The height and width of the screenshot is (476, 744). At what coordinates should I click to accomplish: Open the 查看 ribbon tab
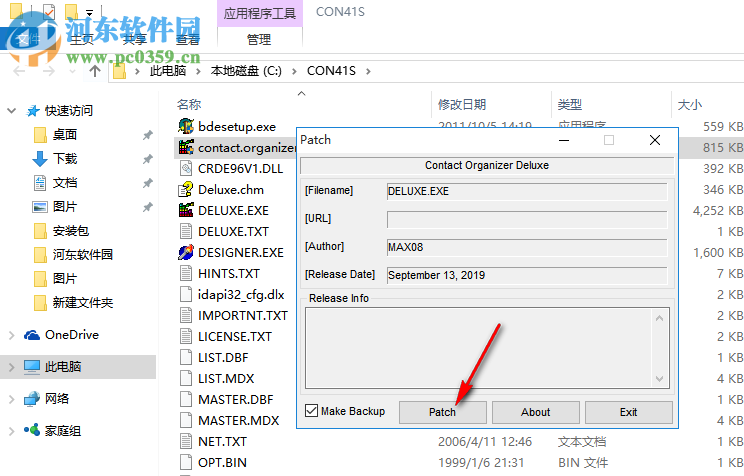point(188,39)
